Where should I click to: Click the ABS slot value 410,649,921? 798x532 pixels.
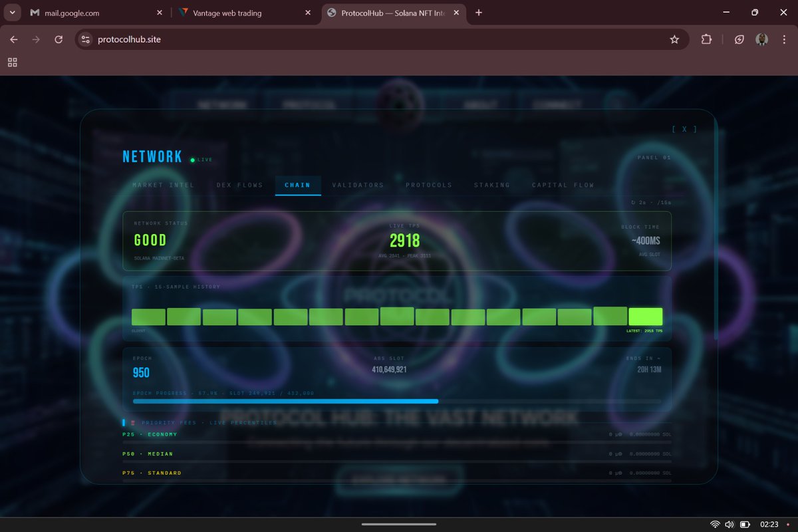point(389,369)
